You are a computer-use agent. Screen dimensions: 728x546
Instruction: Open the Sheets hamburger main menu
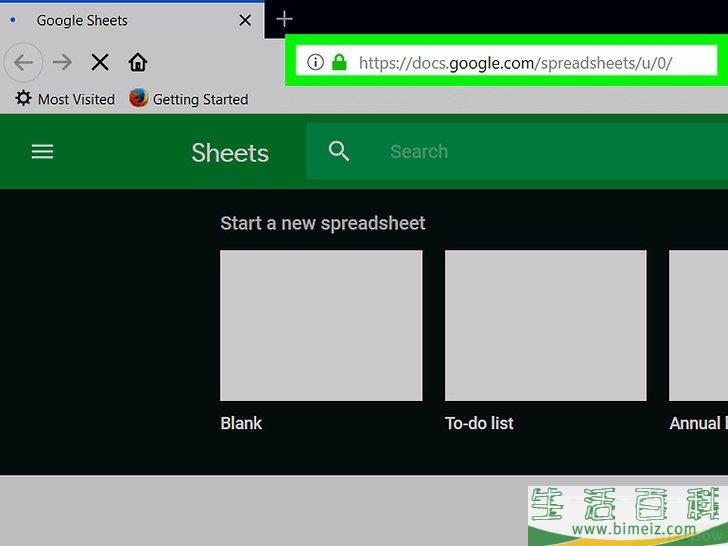pyautogui.click(x=42, y=151)
